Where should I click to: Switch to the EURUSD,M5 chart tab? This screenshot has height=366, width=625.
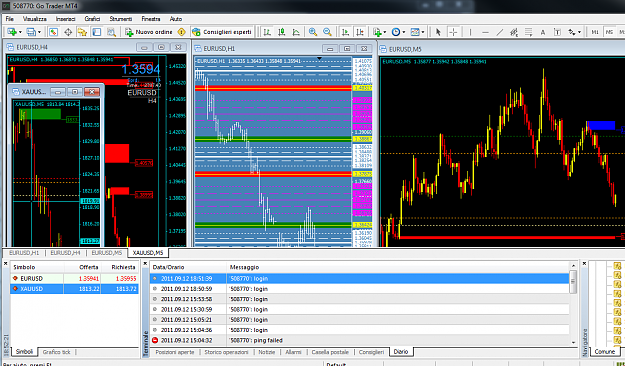click(107, 253)
